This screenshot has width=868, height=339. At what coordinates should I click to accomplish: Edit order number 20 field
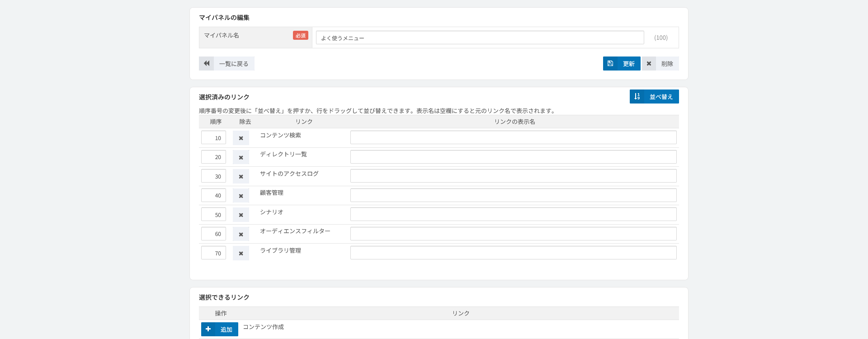click(x=213, y=157)
